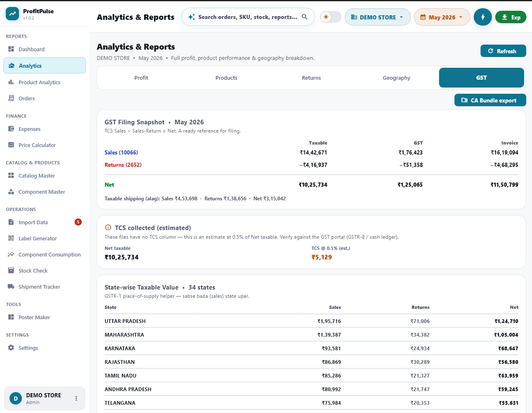Click the Import Data file icon
Image resolution: width=532 pixels, height=413 pixels.
(x=11, y=222)
